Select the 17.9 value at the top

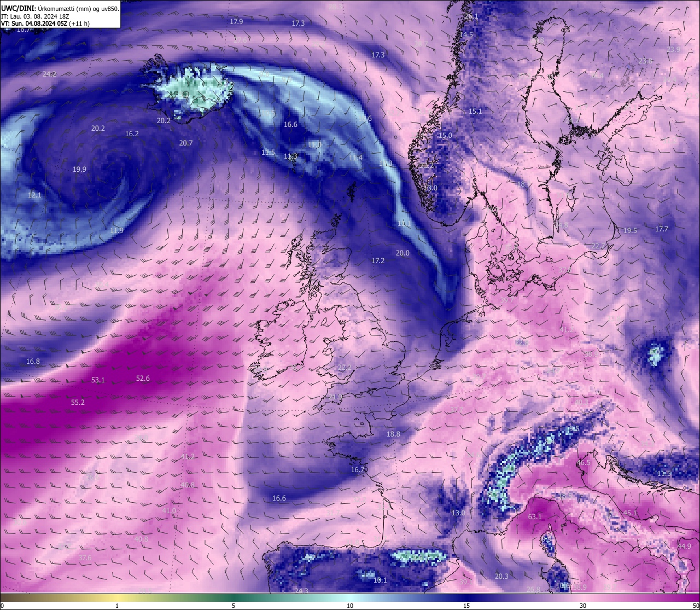236,22
